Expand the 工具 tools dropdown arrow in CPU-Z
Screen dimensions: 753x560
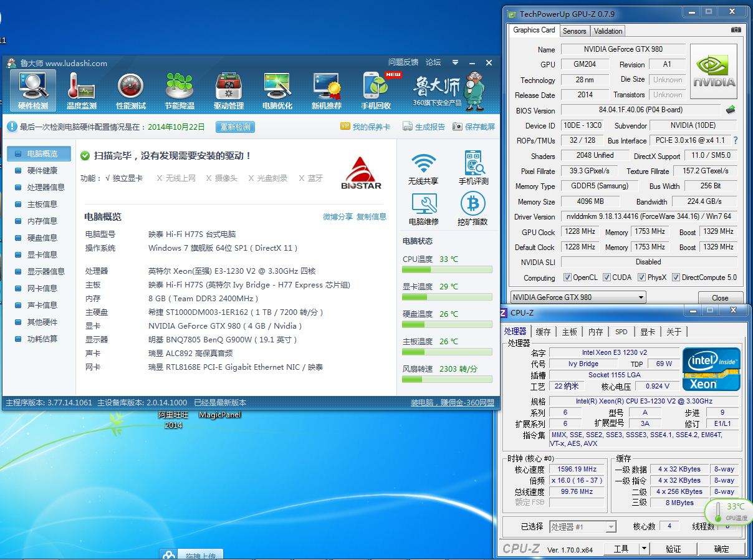tap(644, 549)
